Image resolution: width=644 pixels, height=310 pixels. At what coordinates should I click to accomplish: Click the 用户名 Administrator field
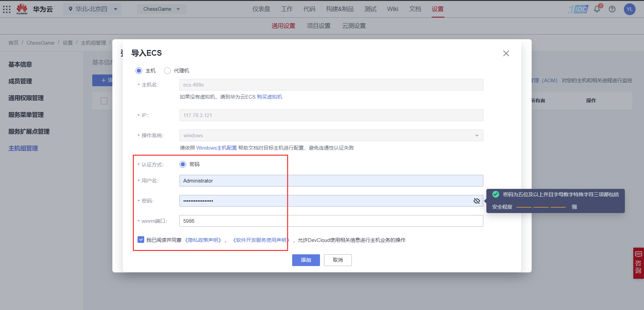pyautogui.click(x=331, y=181)
